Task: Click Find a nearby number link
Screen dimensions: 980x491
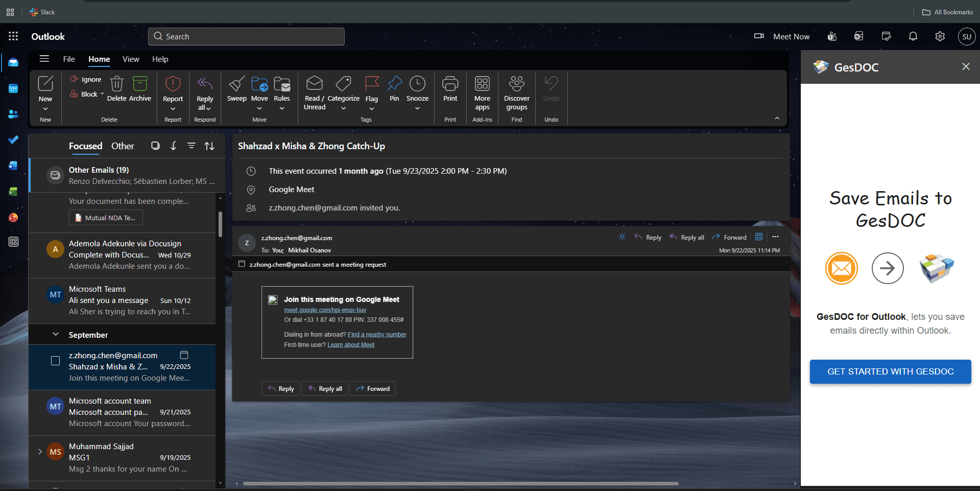Action: [377, 335]
